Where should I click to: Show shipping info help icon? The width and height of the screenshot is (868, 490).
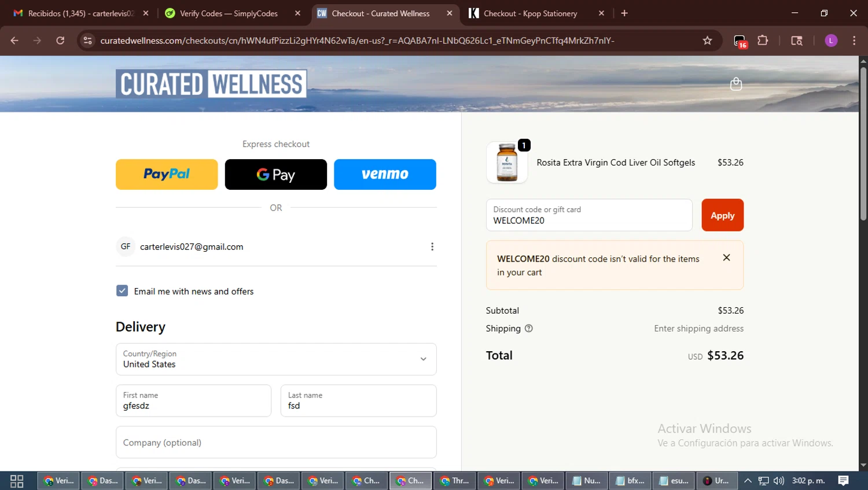pos(528,329)
